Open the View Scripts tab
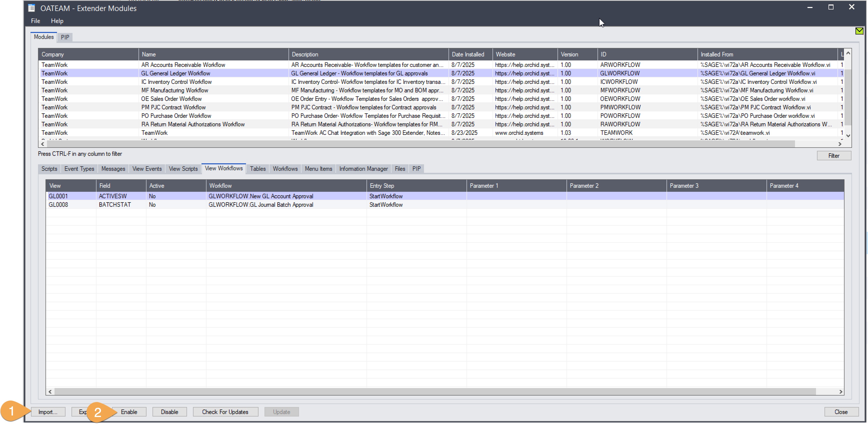 tap(183, 169)
